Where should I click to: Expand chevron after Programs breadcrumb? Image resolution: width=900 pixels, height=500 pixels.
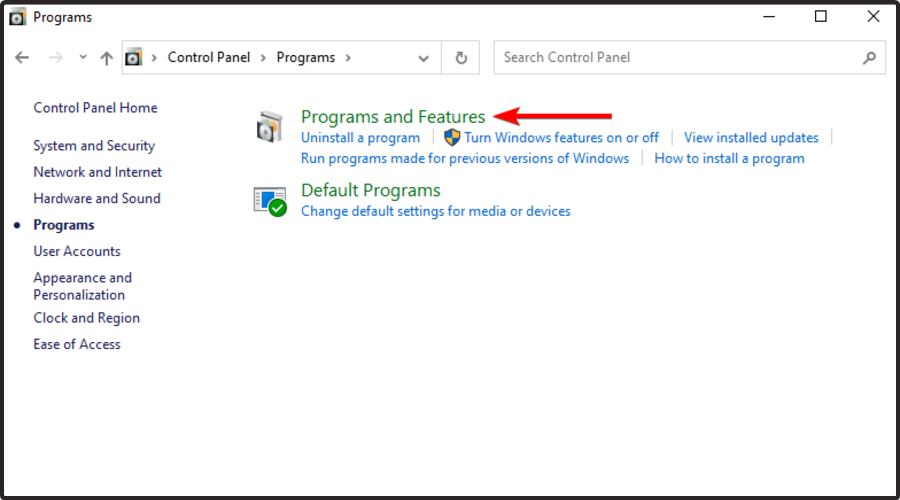[348, 58]
